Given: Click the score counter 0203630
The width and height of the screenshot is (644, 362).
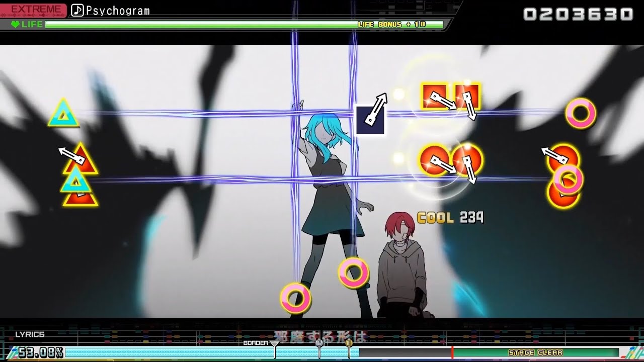Looking at the screenshot, I should pyautogui.click(x=578, y=14).
